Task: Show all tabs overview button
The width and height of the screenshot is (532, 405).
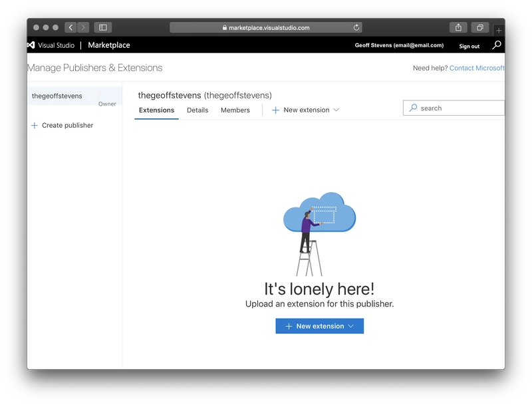Action: pyautogui.click(x=479, y=27)
